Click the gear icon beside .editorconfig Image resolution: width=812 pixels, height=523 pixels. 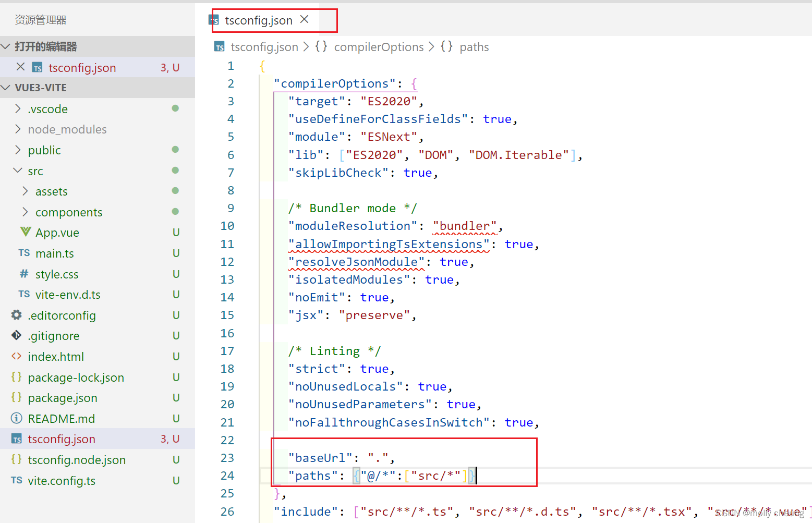[x=17, y=315]
